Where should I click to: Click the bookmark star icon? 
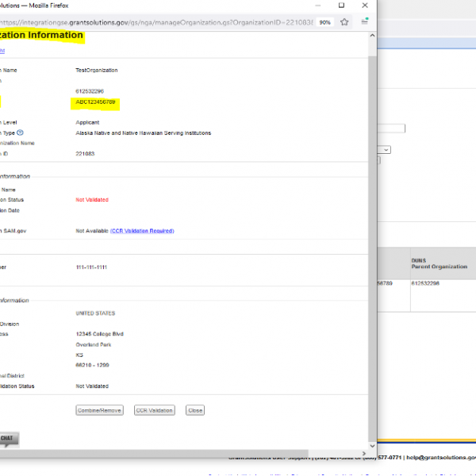pyautogui.click(x=344, y=22)
